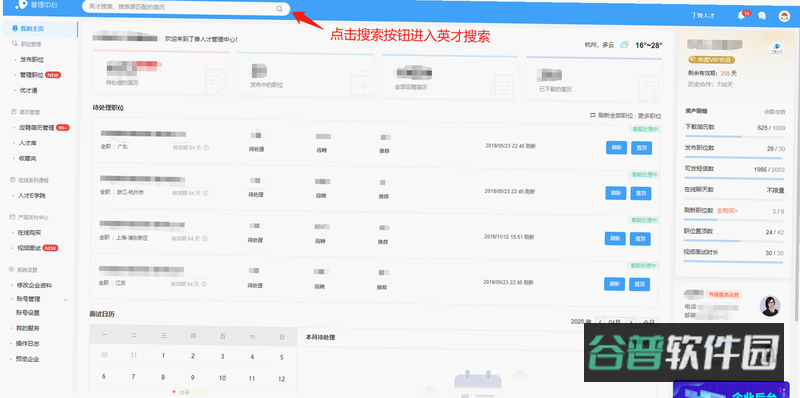
Task: Open 优才通 in the sidebar
Action: (x=29, y=90)
